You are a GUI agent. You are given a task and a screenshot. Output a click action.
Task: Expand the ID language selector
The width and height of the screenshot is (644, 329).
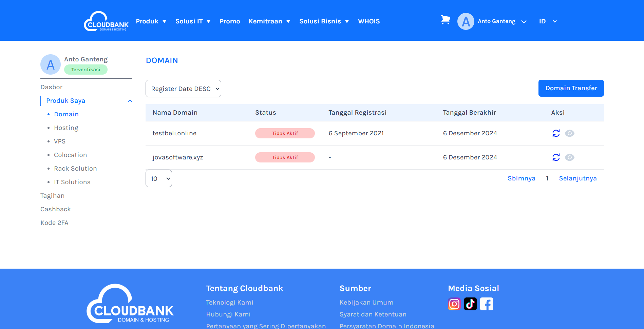(548, 21)
